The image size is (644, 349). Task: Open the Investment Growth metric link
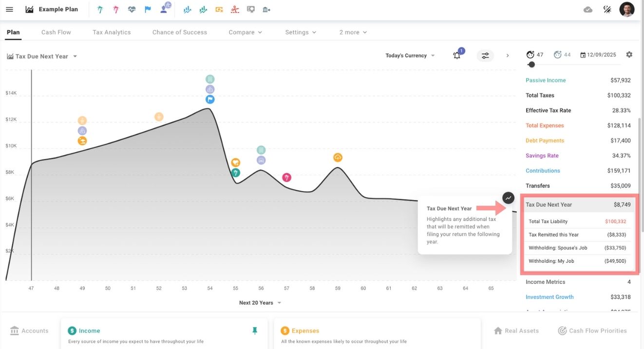pyautogui.click(x=549, y=297)
